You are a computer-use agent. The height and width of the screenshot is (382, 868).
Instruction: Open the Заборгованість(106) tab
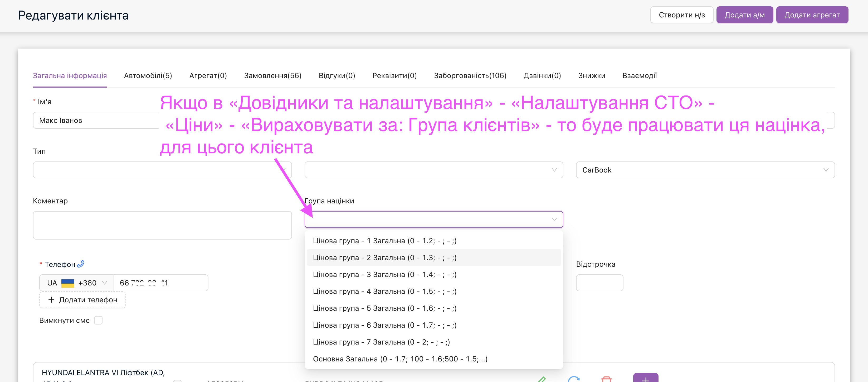coord(470,76)
